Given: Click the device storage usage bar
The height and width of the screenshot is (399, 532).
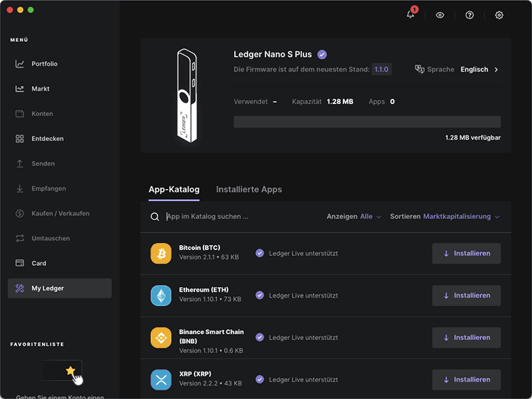Looking at the screenshot, I should click(x=367, y=122).
